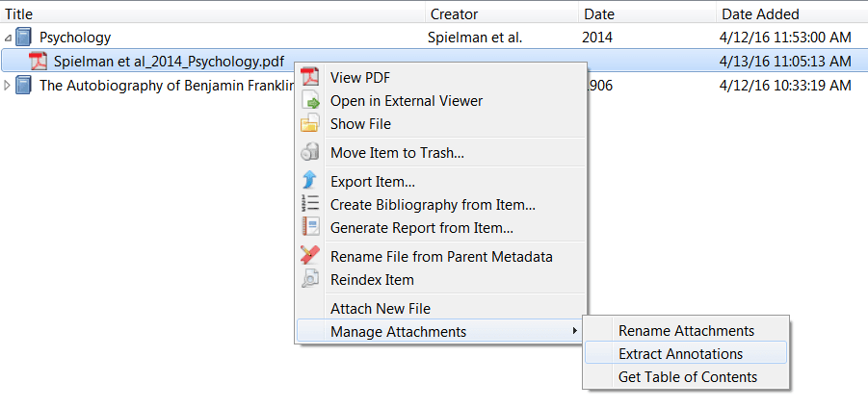Click the Create Bibliography list icon
Screen dimensions: 868x408
click(310, 205)
